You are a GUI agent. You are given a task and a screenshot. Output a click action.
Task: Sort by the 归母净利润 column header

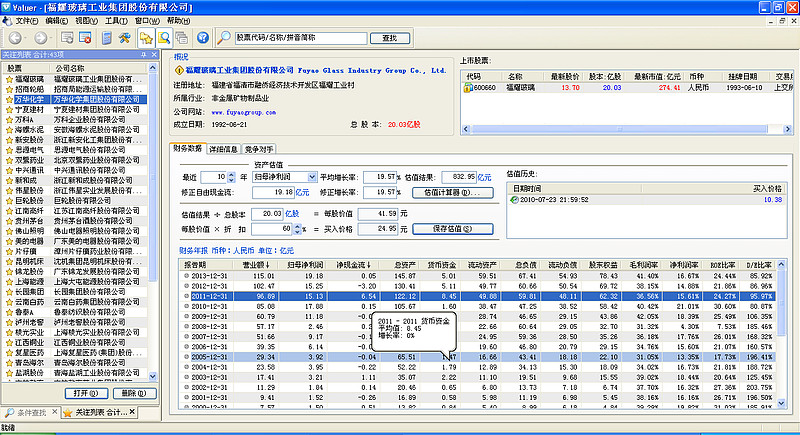304,265
